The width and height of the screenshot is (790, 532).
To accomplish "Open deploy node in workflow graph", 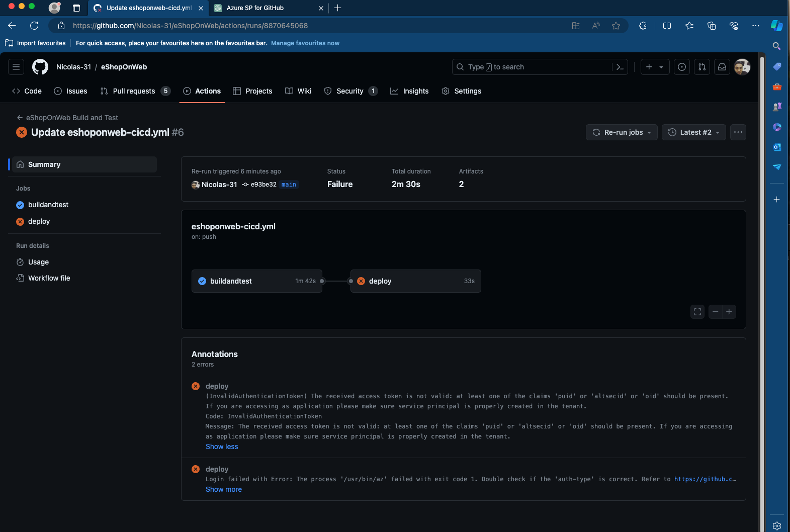I will (416, 281).
